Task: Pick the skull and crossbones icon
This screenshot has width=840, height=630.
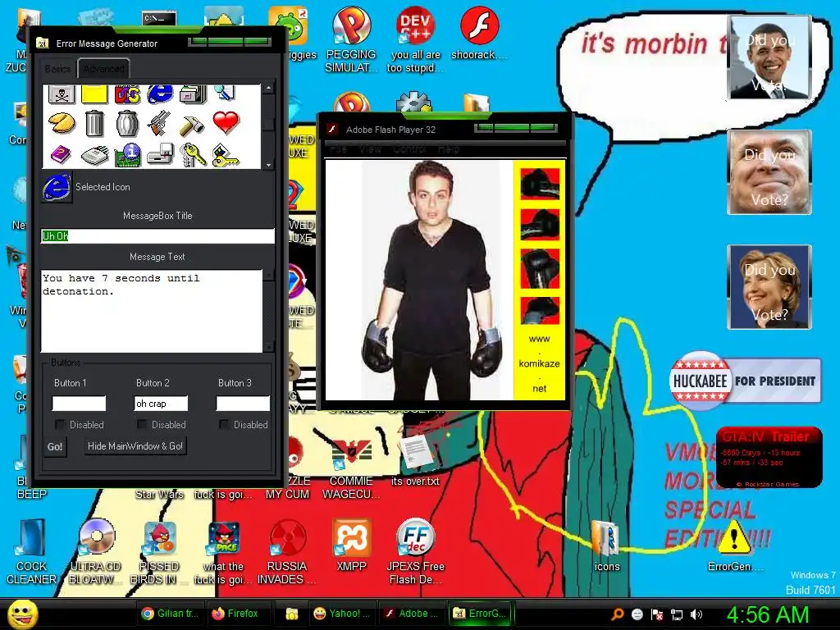Action: [x=62, y=94]
